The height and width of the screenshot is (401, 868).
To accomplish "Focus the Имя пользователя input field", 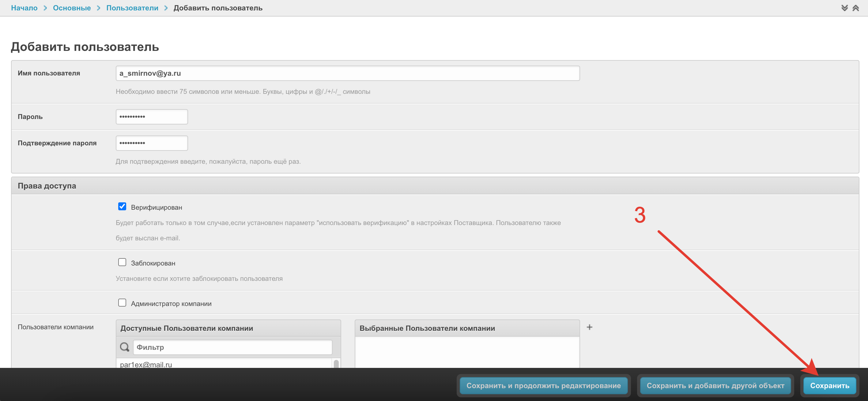I will (x=347, y=73).
